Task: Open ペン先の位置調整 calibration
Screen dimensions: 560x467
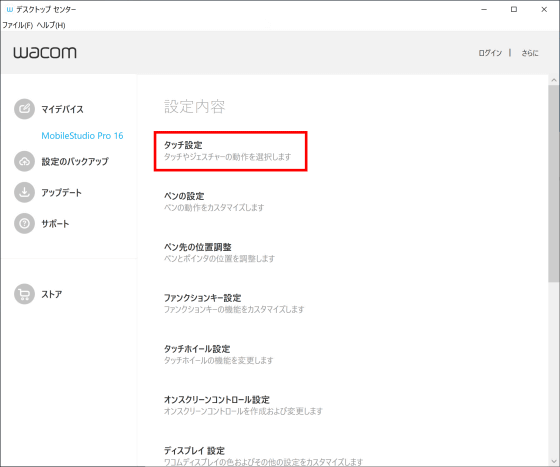Action: pos(219,252)
